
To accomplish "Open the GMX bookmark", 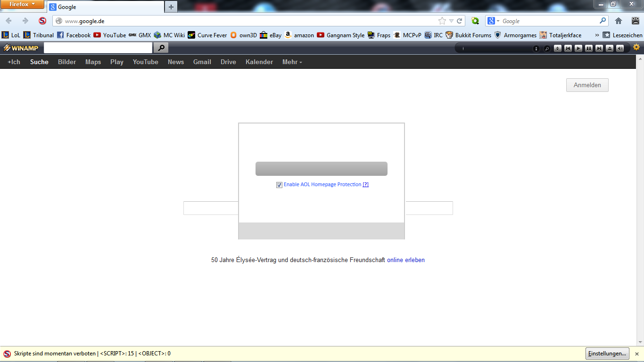I will pos(140,35).
